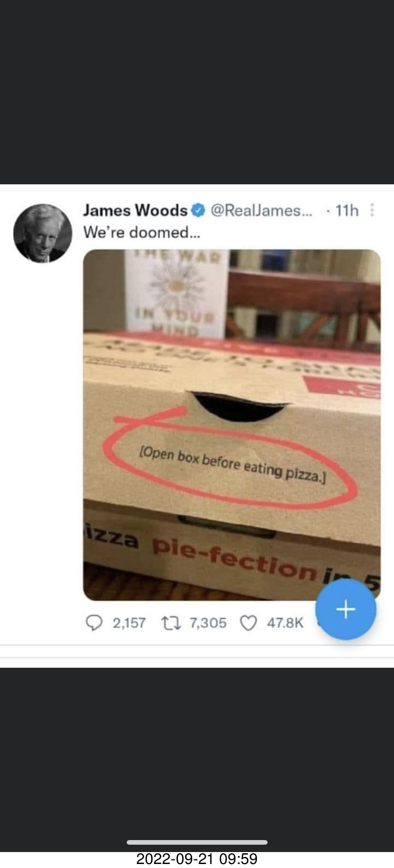The image size is (394, 868).
Task: Click the reply speech bubble icon
Action: 94,623
